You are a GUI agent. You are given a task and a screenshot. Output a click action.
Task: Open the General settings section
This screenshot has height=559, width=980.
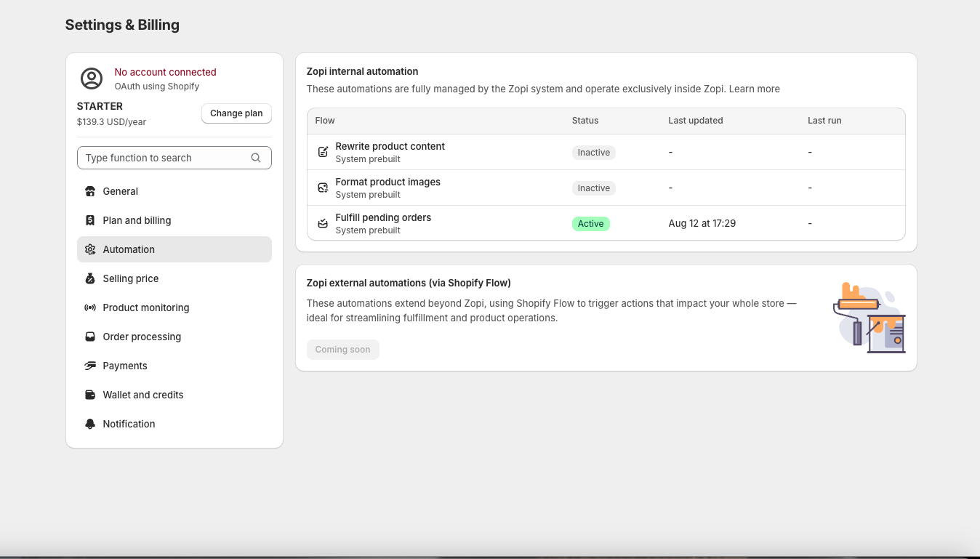coord(174,191)
